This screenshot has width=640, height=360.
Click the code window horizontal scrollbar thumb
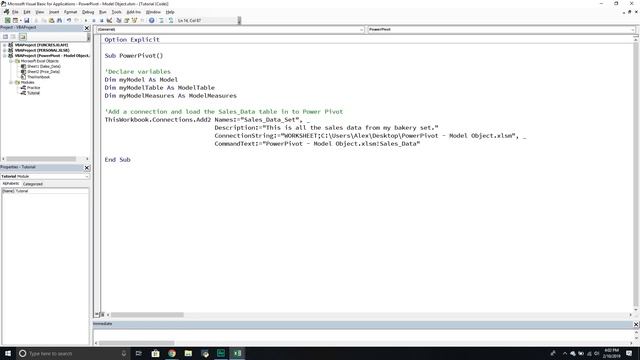(x=147, y=315)
